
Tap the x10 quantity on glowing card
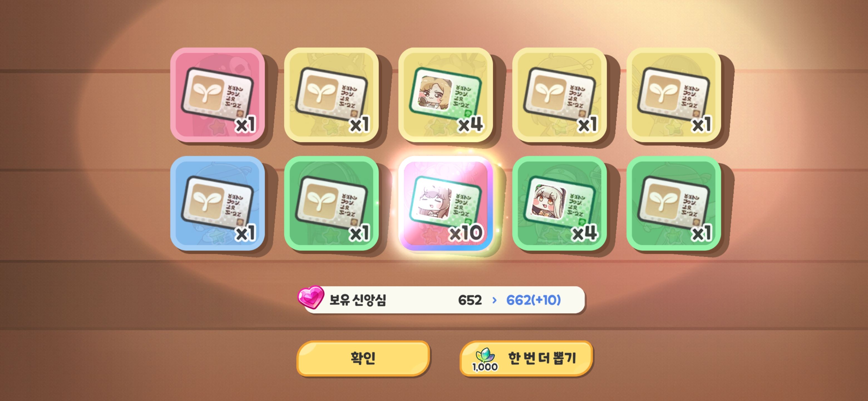(466, 233)
